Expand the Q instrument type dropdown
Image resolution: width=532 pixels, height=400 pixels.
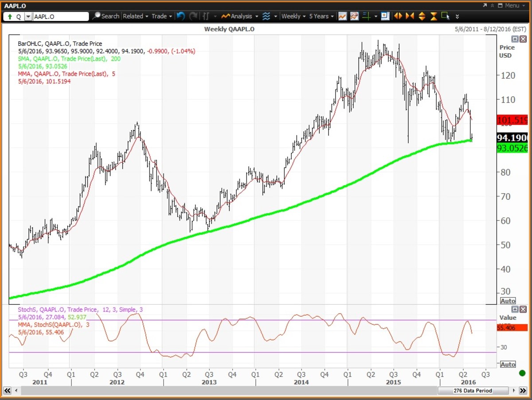coord(28,16)
